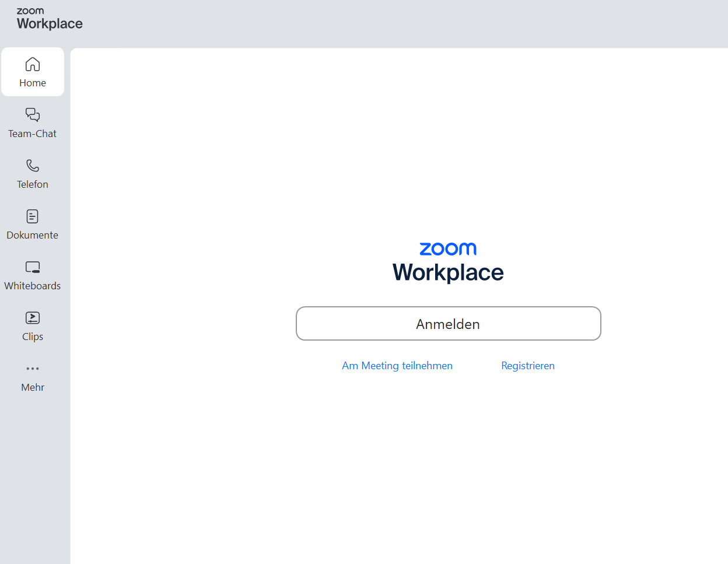Click the 'Mehr' text label
Image resolution: width=728 pixels, height=564 pixels.
33,388
